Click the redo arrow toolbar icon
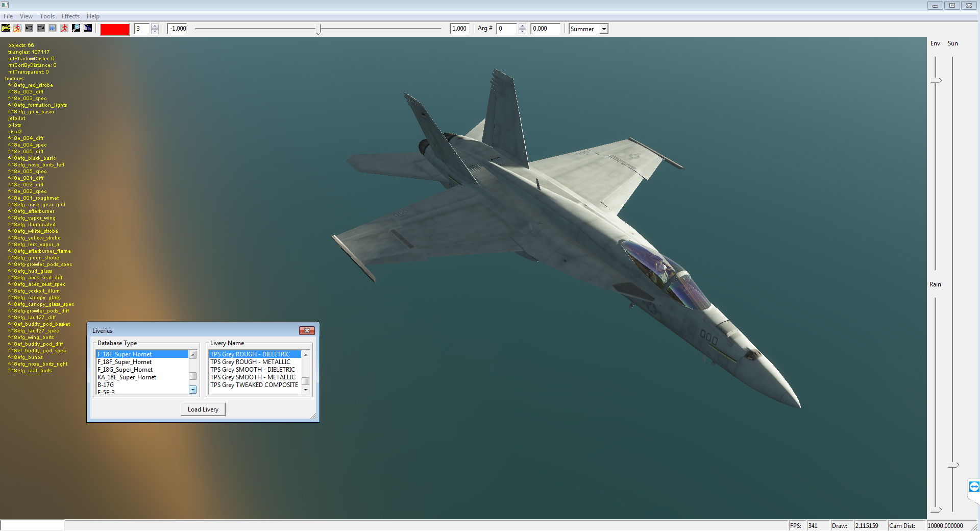The image size is (980, 531). (41, 28)
